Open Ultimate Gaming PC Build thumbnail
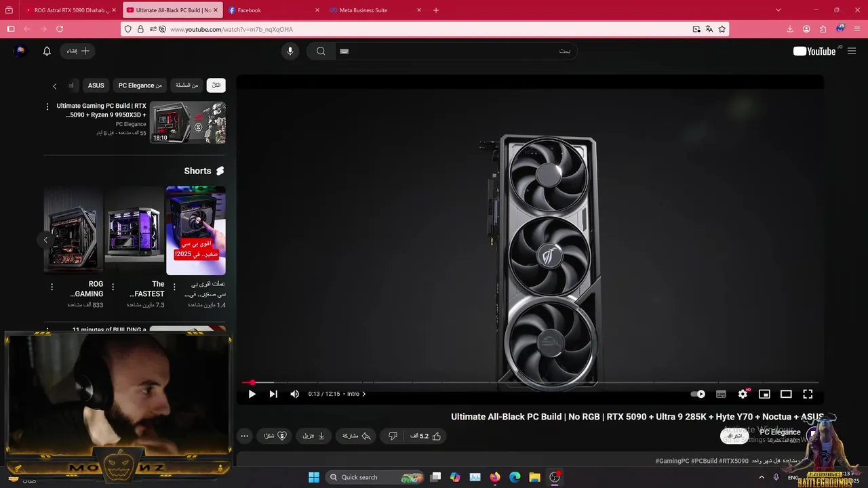Viewport: 868px width, 488px height. (x=188, y=122)
